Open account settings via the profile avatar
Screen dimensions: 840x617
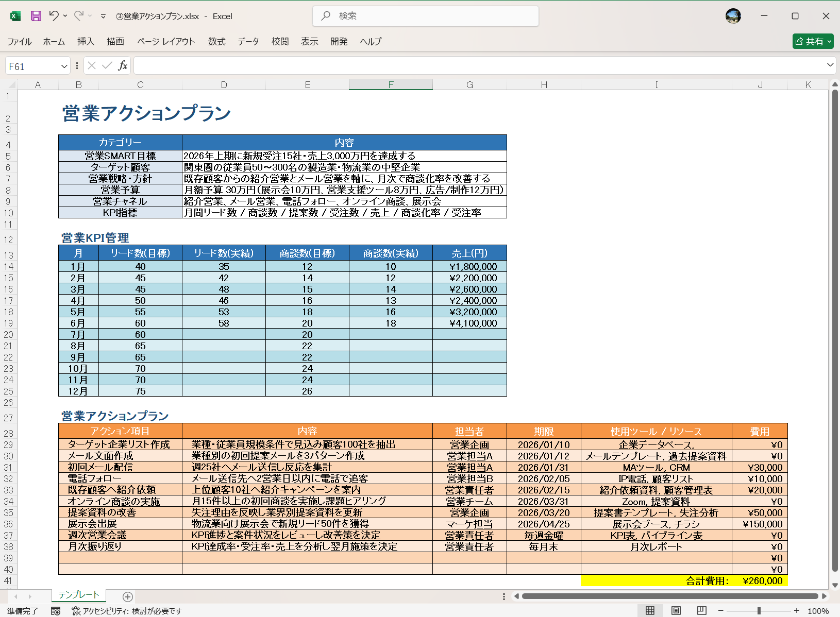pyautogui.click(x=733, y=16)
